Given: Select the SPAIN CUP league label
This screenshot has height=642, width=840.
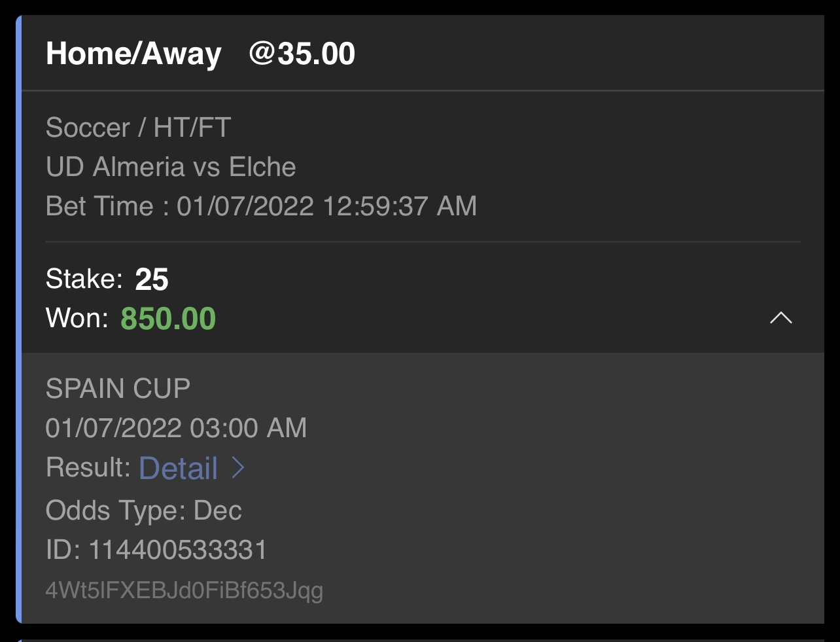Looking at the screenshot, I should click(118, 389).
